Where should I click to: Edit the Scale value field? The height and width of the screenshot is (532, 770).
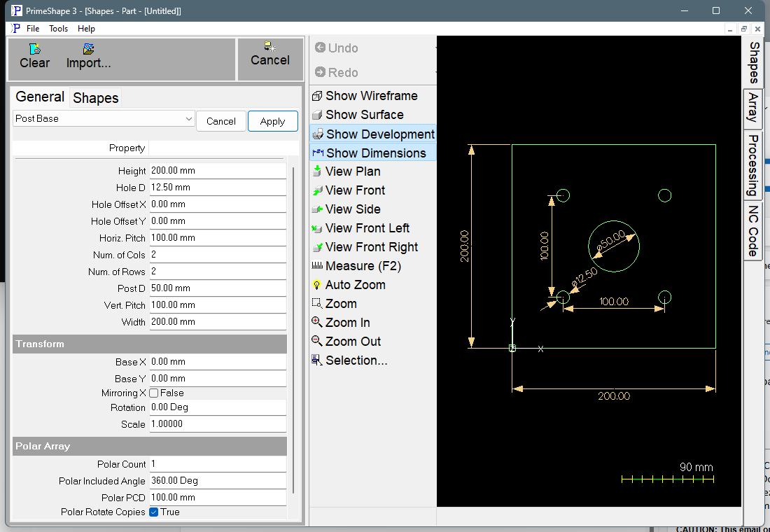[218, 424]
